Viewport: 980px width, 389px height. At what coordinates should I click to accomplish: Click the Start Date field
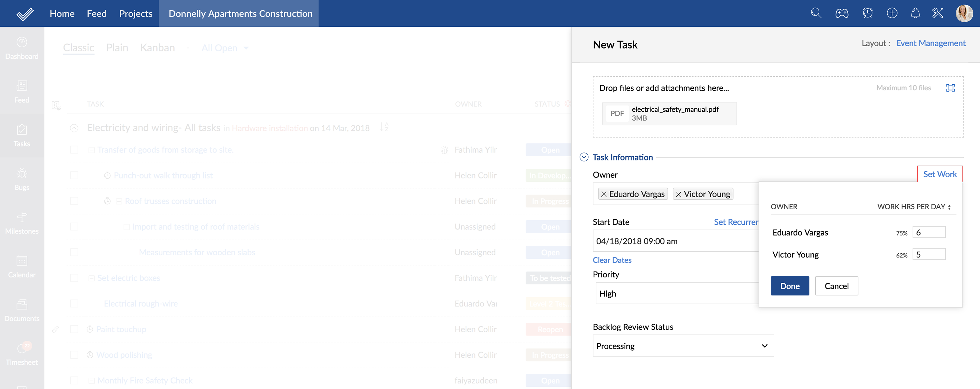pos(676,241)
